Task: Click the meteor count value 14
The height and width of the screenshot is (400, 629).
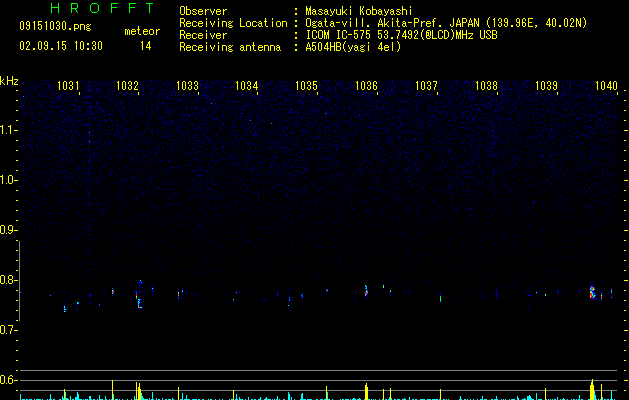Action: click(x=146, y=46)
